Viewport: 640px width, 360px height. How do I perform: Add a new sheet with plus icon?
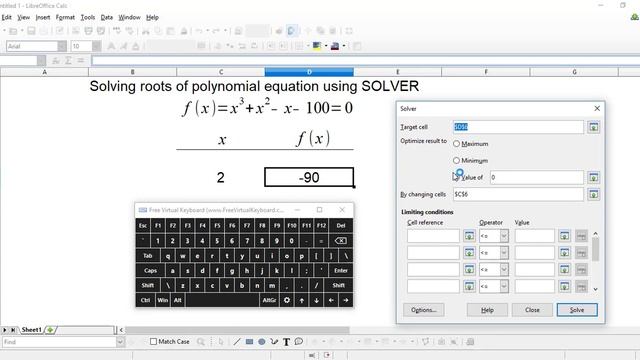50,330
